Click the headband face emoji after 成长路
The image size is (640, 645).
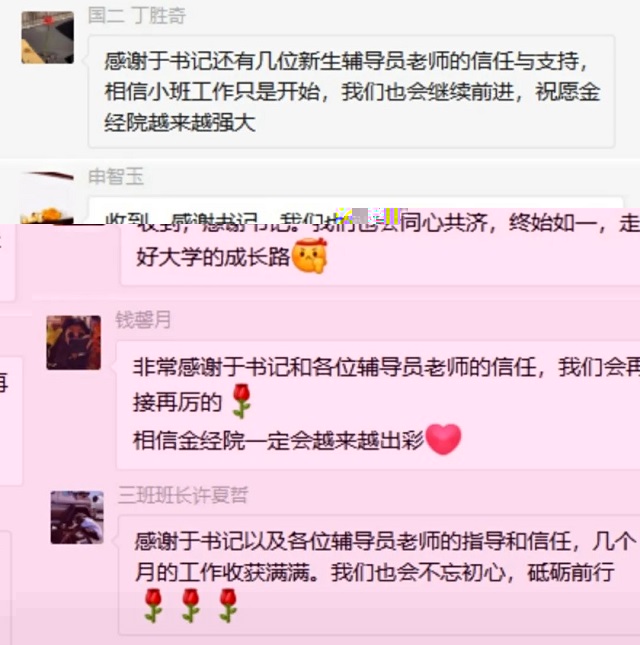point(309,256)
